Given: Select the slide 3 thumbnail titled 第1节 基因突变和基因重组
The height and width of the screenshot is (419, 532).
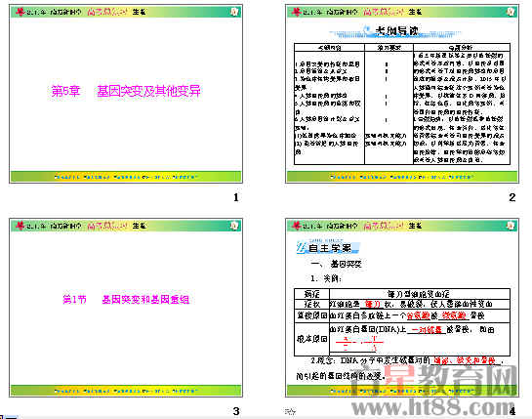Looking at the screenshot, I should (126, 308).
